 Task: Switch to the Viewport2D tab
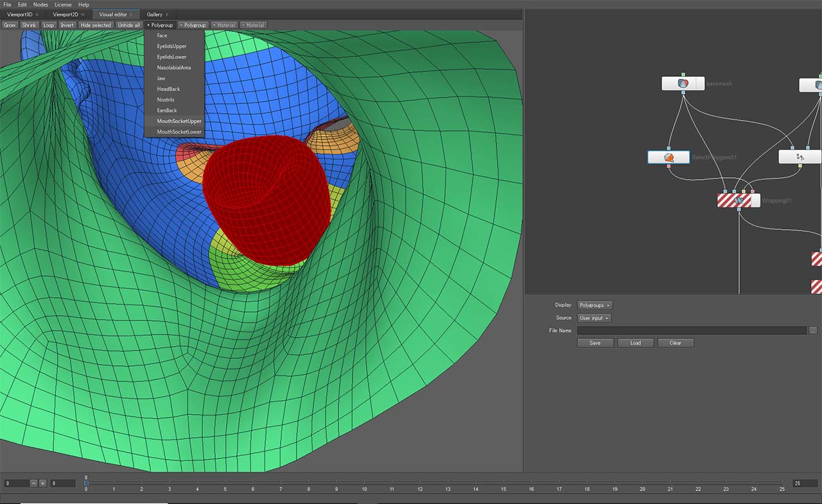66,14
